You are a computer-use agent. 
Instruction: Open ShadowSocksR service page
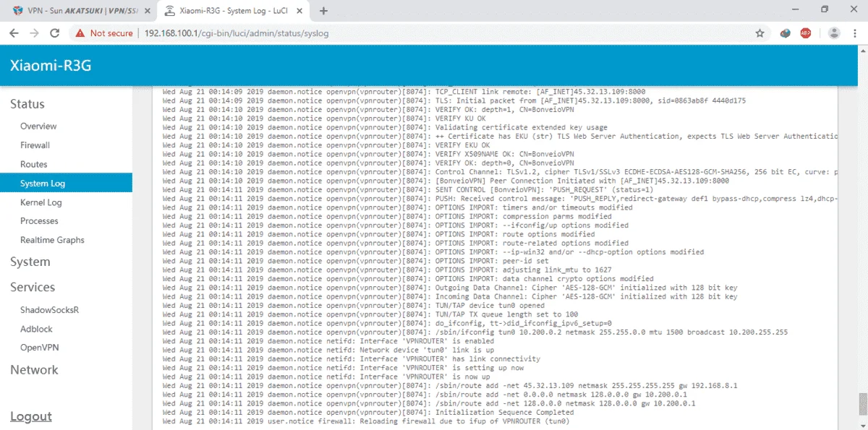click(x=49, y=310)
